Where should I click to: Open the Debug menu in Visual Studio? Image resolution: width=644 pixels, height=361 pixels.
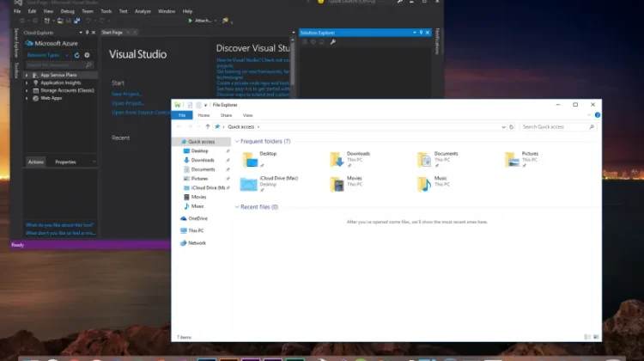[67, 11]
